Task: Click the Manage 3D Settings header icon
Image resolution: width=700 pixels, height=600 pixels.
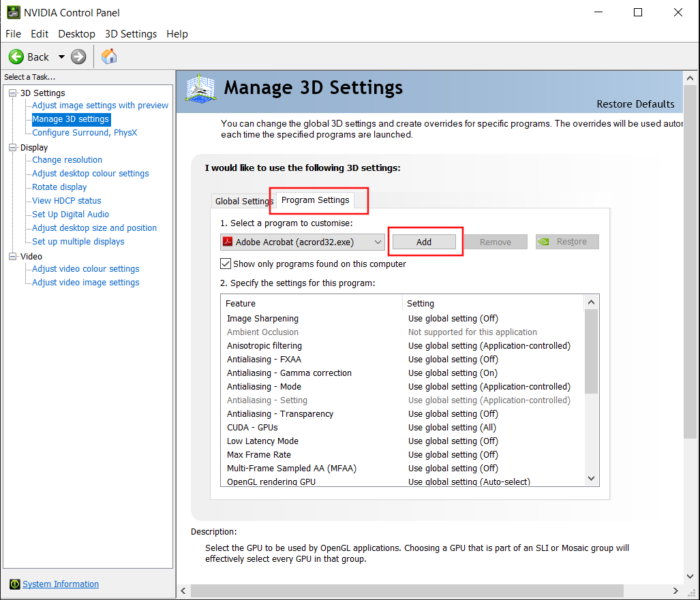Action: [200, 89]
